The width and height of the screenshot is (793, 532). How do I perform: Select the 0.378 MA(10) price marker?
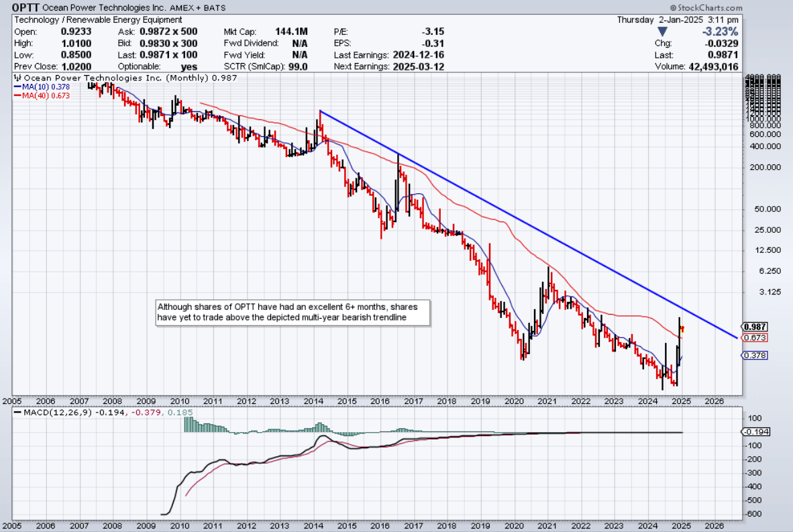[754, 356]
